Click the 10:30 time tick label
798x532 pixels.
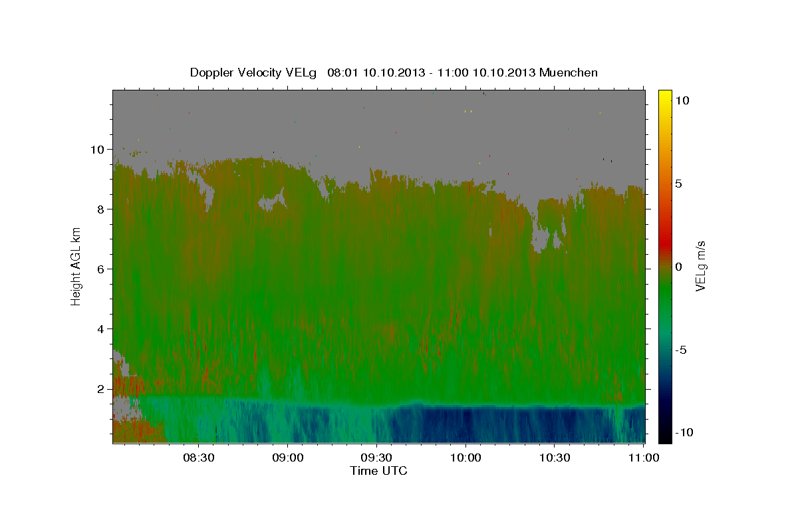coord(554,458)
